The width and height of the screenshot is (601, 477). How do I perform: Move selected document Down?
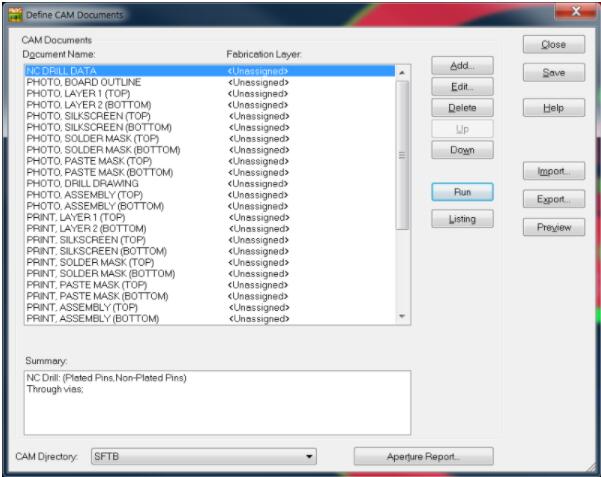pos(462,150)
